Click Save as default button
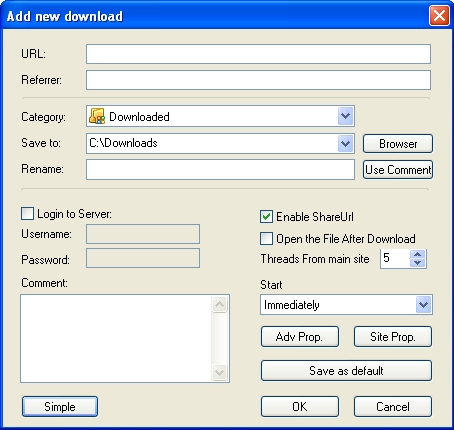This screenshot has height=430, width=454. click(x=346, y=371)
